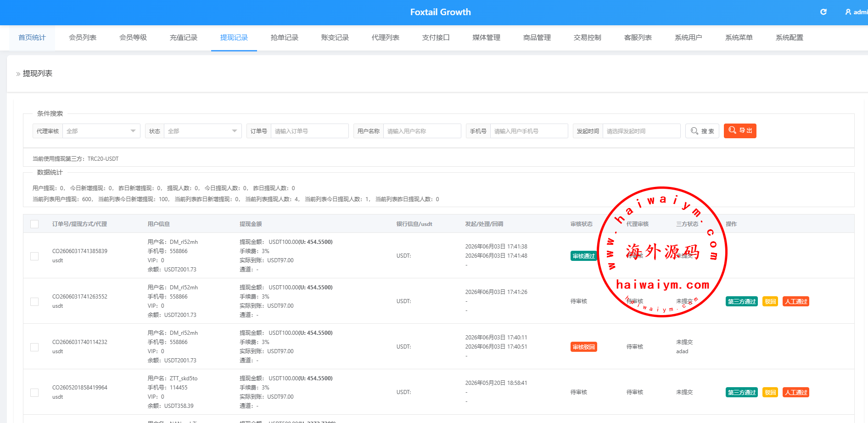Click order number CO2606031741263552
Viewport: 868px width, 423px height.
pyautogui.click(x=80, y=297)
